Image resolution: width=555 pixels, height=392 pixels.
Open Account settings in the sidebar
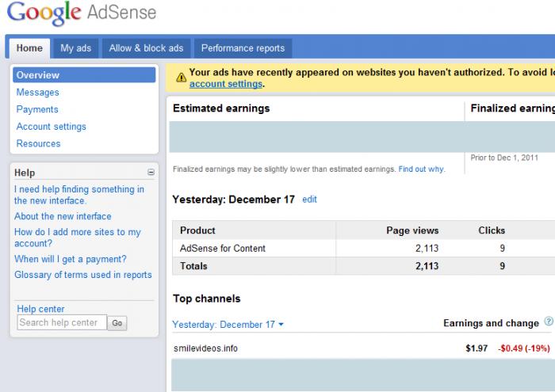click(51, 127)
